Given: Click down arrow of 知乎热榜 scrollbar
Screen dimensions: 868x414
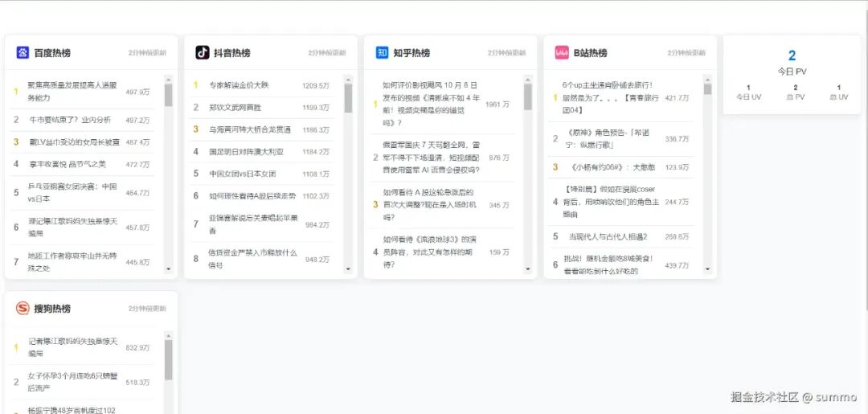Looking at the screenshot, I should pos(527,269).
